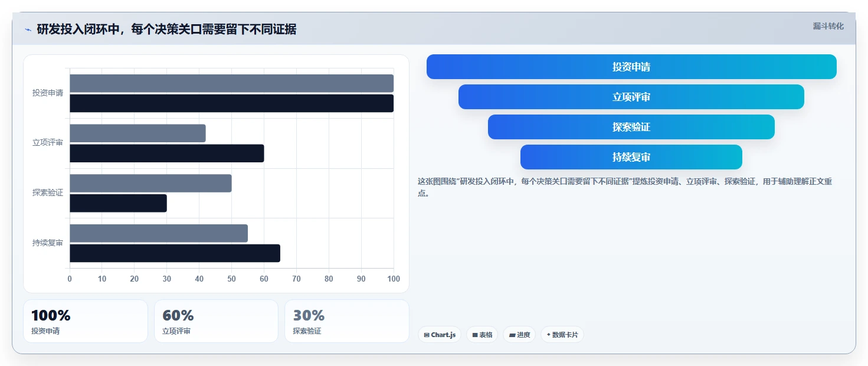Click the gray bar for 投资申请
The image size is (868, 366).
231,83
